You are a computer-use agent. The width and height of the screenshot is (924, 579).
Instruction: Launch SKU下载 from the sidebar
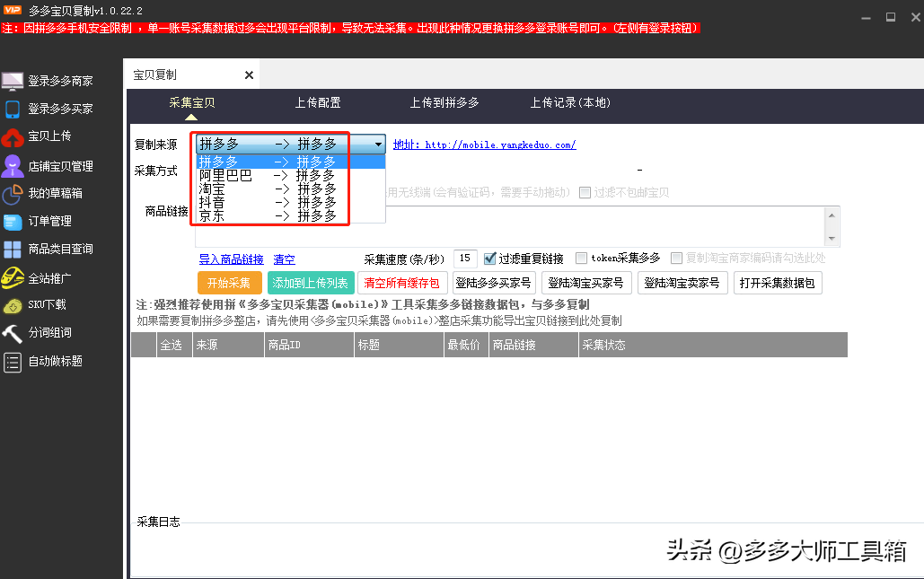[x=60, y=305]
